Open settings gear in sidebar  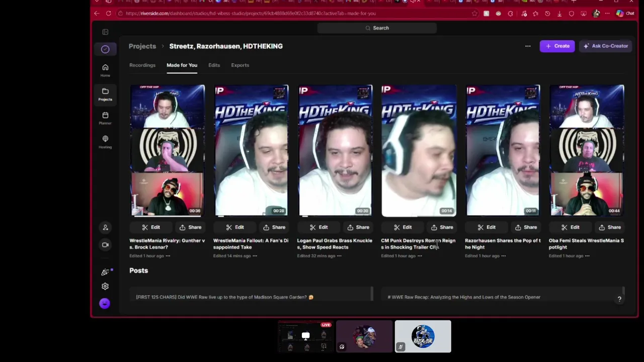[105, 287]
